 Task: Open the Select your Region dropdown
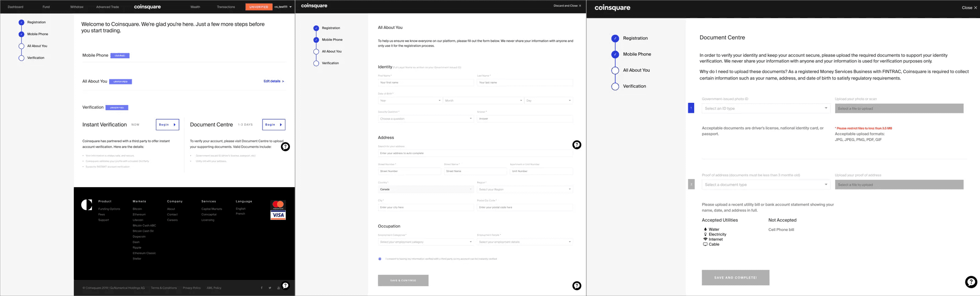click(524, 190)
